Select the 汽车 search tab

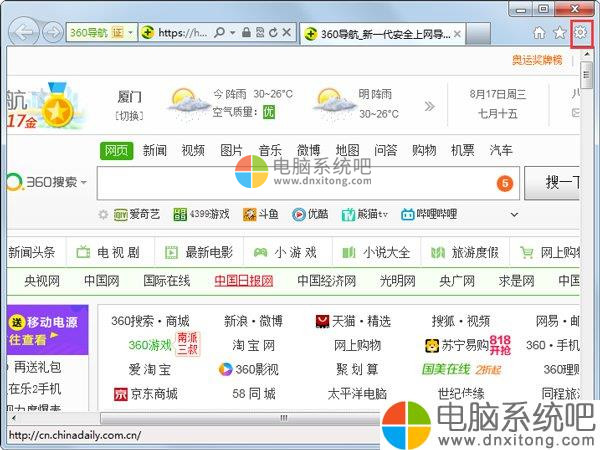coord(501,150)
